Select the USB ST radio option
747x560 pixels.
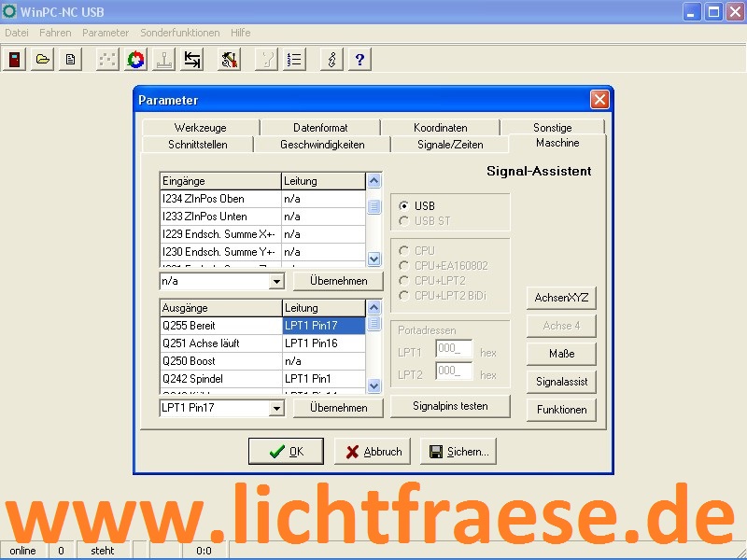pos(404,221)
